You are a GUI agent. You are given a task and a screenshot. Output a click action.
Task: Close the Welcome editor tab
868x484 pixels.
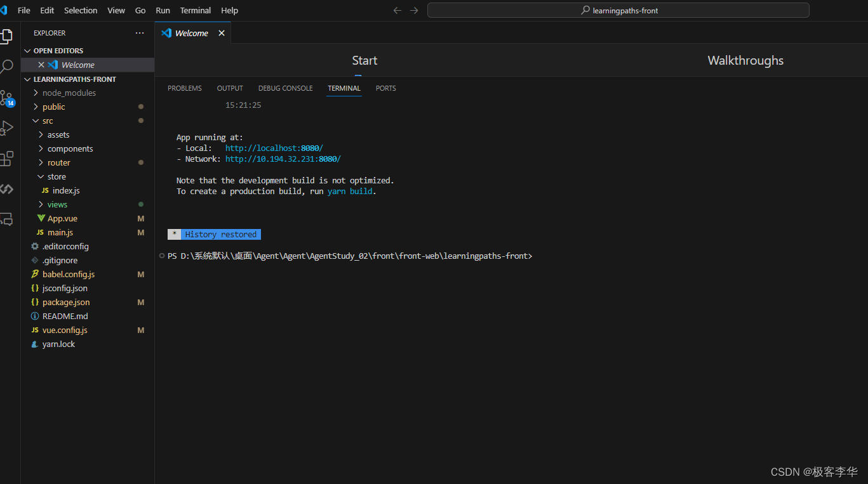[x=222, y=33]
